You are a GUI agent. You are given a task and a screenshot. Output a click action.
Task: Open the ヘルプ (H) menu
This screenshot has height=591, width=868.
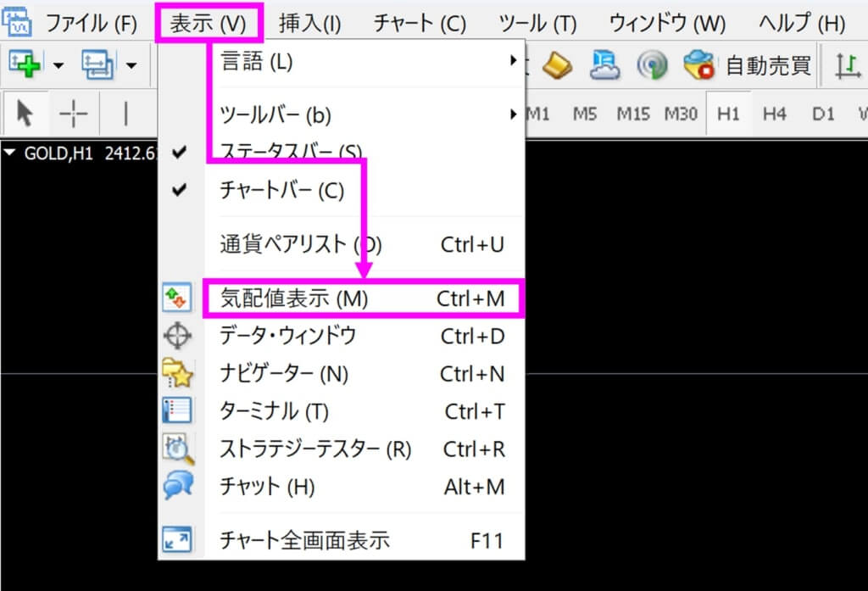tap(802, 23)
